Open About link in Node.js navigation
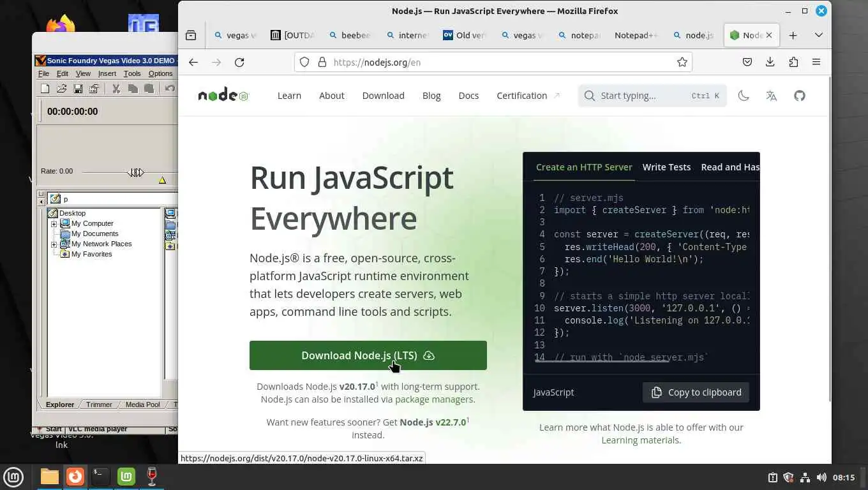Screen dimensions: 868x490 coord(332,96)
